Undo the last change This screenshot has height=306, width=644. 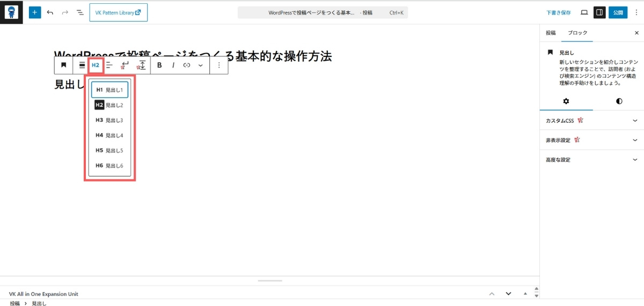50,12
